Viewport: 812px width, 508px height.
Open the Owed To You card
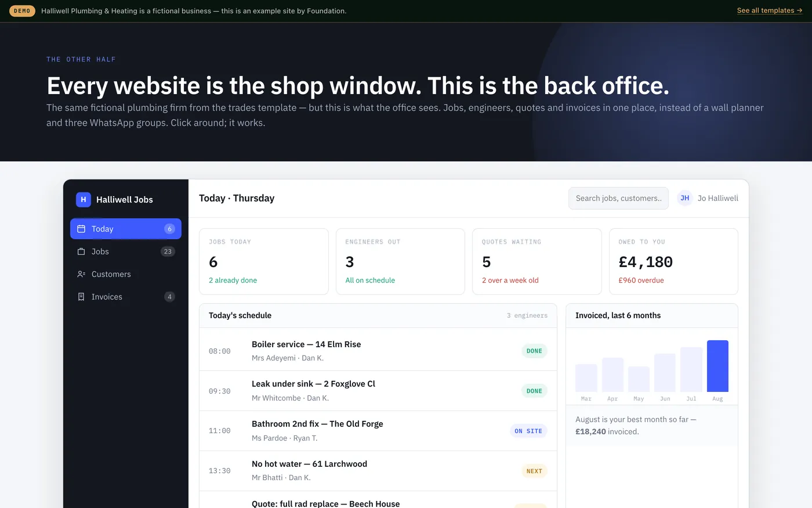tap(673, 261)
